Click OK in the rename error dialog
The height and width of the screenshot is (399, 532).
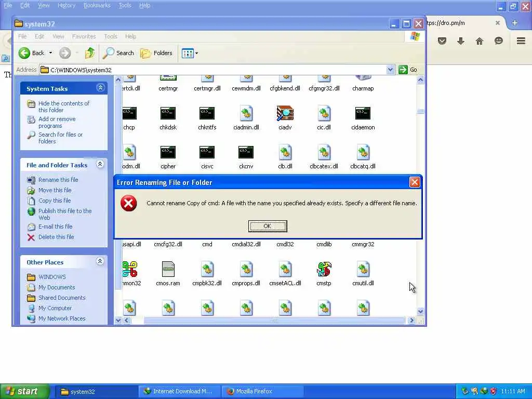pyautogui.click(x=268, y=226)
